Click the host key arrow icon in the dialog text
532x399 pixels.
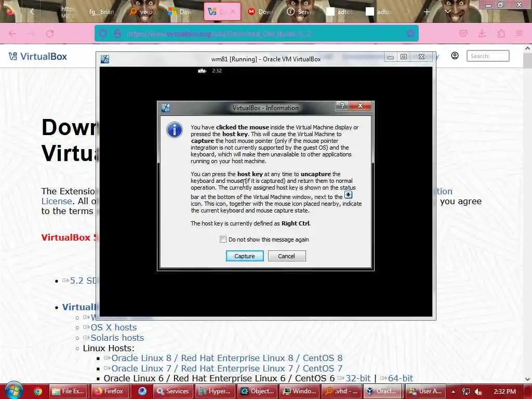[x=349, y=195]
